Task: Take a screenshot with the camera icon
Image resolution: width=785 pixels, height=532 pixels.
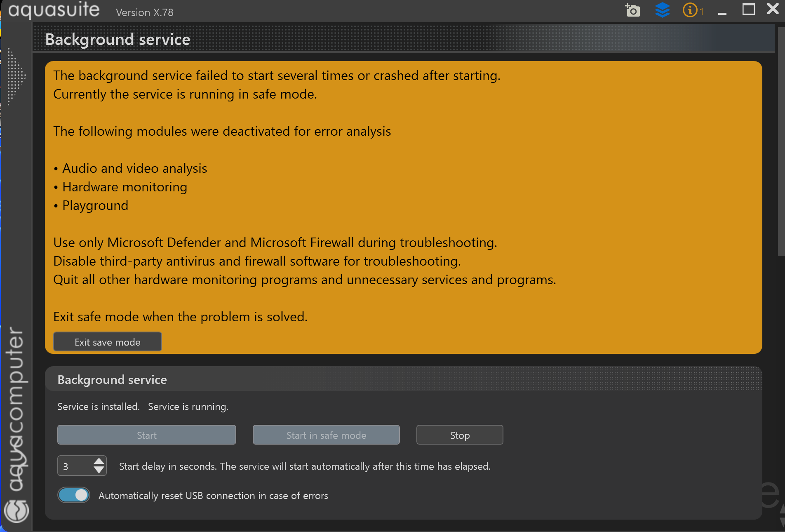Action: click(x=632, y=10)
